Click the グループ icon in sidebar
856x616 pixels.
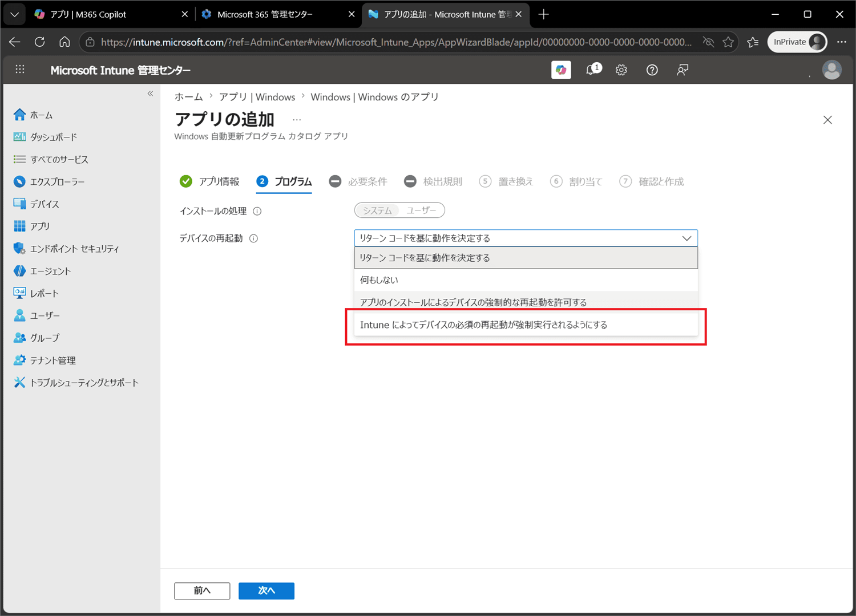coord(20,338)
